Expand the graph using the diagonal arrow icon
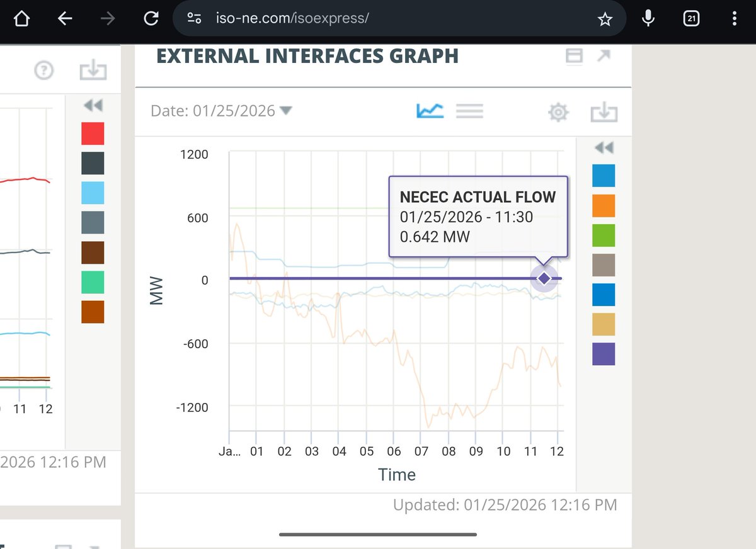Image resolution: width=756 pixels, height=549 pixels. click(x=604, y=56)
